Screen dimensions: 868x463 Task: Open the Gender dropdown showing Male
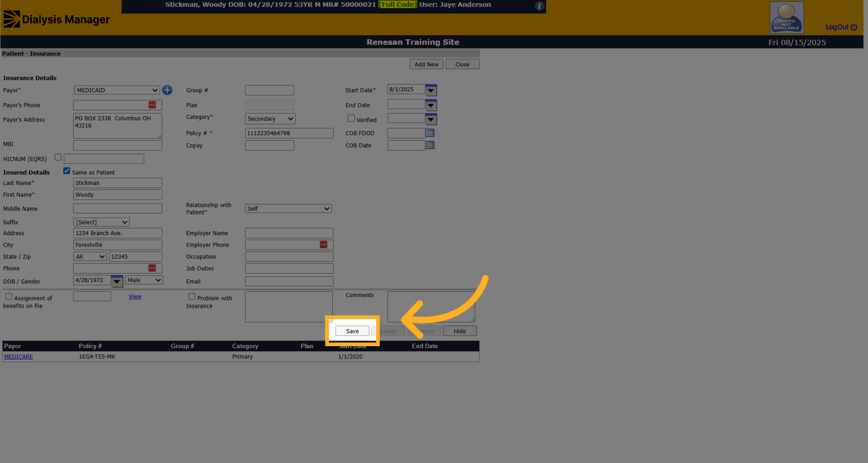click(x=144, y=280)
